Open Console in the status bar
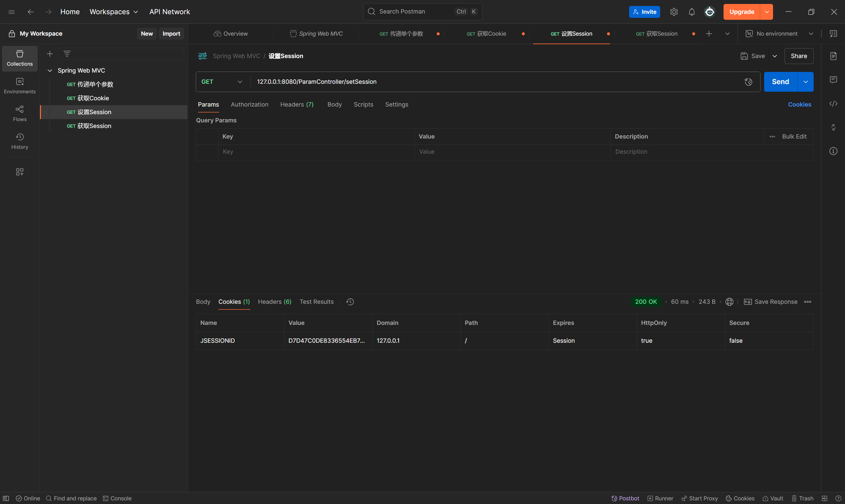845x504 pixels. point(117,498)
